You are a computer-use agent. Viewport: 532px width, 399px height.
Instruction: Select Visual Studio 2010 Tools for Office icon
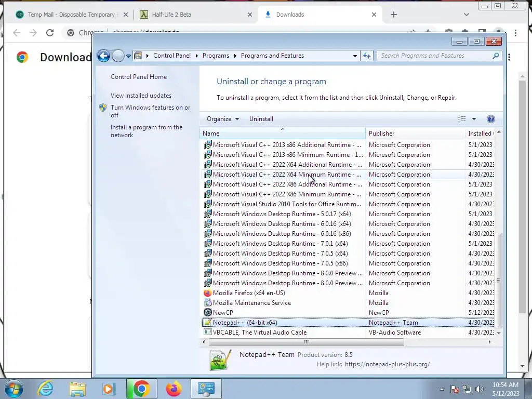click(x=207, y=204)
